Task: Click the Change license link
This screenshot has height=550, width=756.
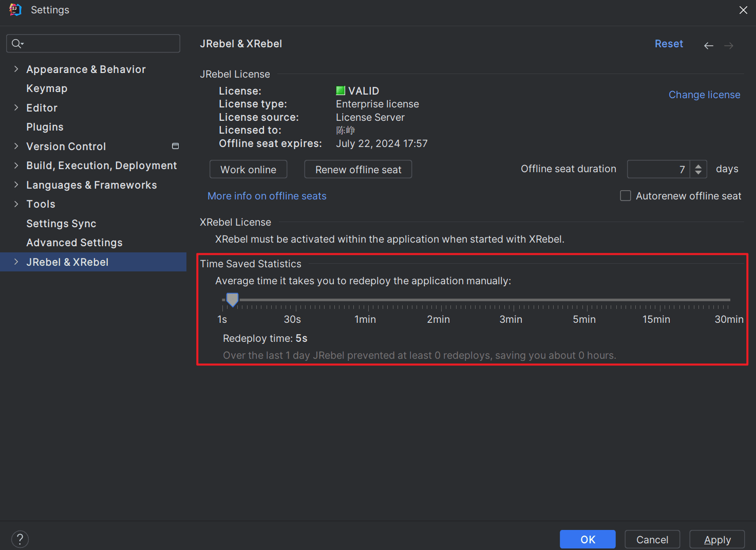Action: pos(704,95)
